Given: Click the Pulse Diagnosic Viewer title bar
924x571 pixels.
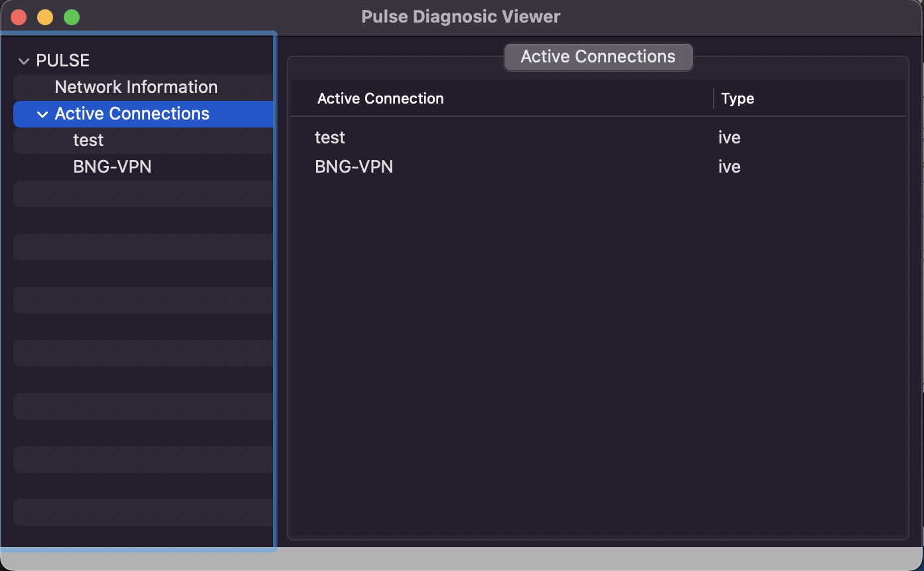Looking at the screenshot, I should (x=461, y=17).
